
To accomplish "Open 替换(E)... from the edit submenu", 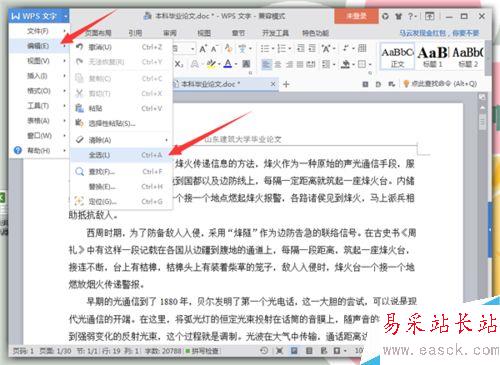I will pos(121,187).
